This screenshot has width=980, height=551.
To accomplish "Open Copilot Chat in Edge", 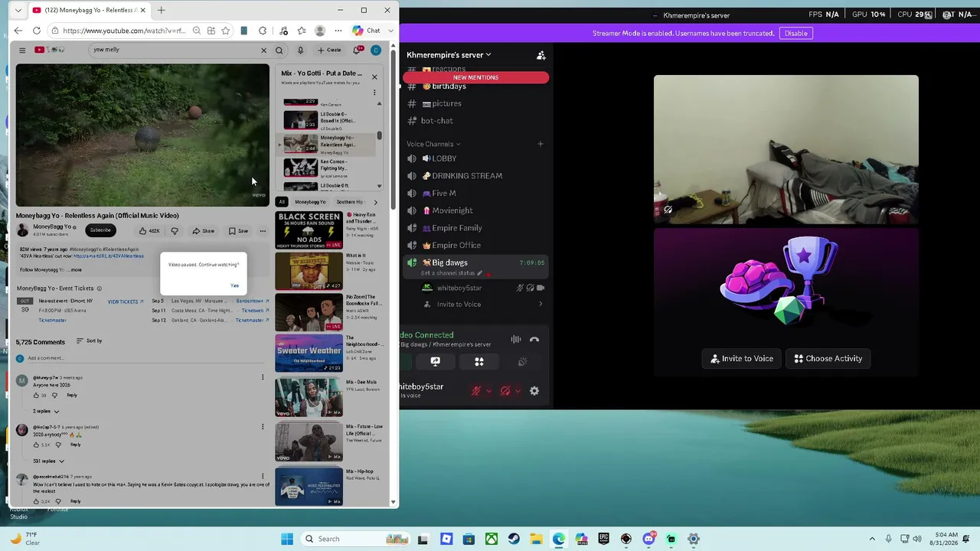I will click(366, 31).
